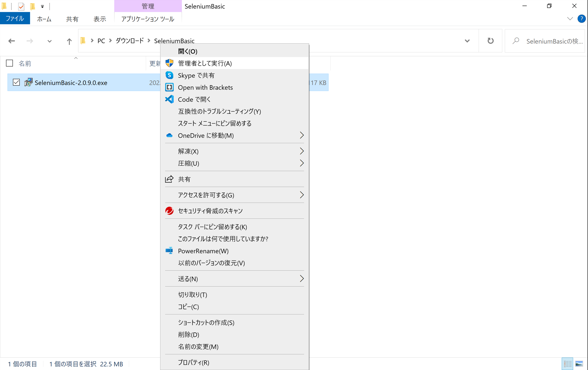
Task: Select 共有 in the context menu
Action: click(x=234, y=179)
